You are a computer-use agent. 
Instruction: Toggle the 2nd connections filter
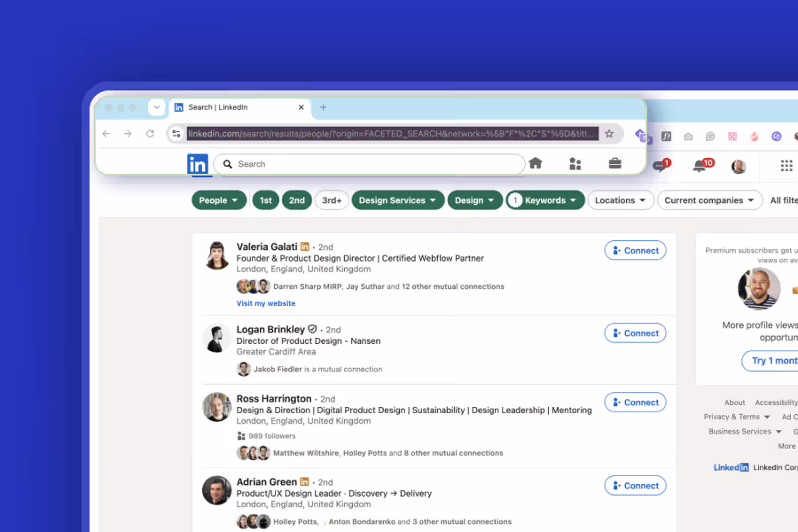click(x=297, y=200)
